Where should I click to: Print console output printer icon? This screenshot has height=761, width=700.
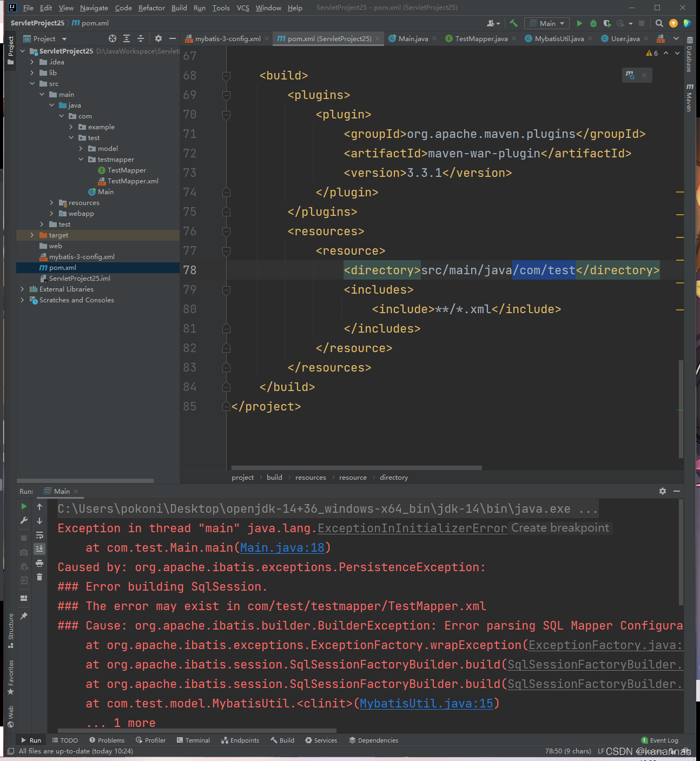[39, 563]
